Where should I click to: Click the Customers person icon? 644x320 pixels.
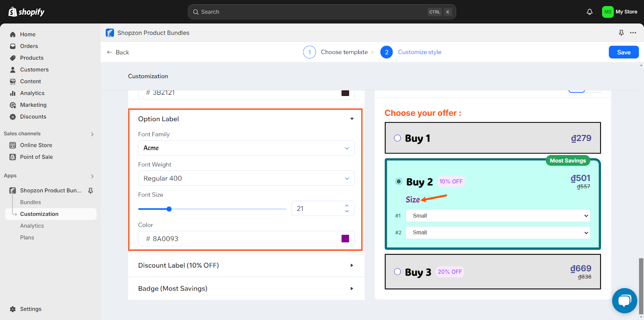[x=12, y=69]
